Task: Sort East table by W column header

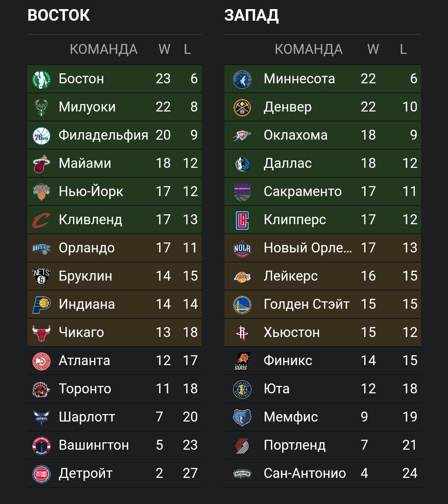Action: 164,49
